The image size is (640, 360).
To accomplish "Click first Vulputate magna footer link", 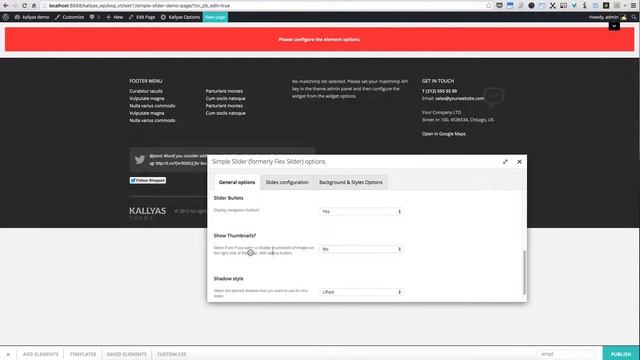I will pyautogui.click(x=147, y=98).
